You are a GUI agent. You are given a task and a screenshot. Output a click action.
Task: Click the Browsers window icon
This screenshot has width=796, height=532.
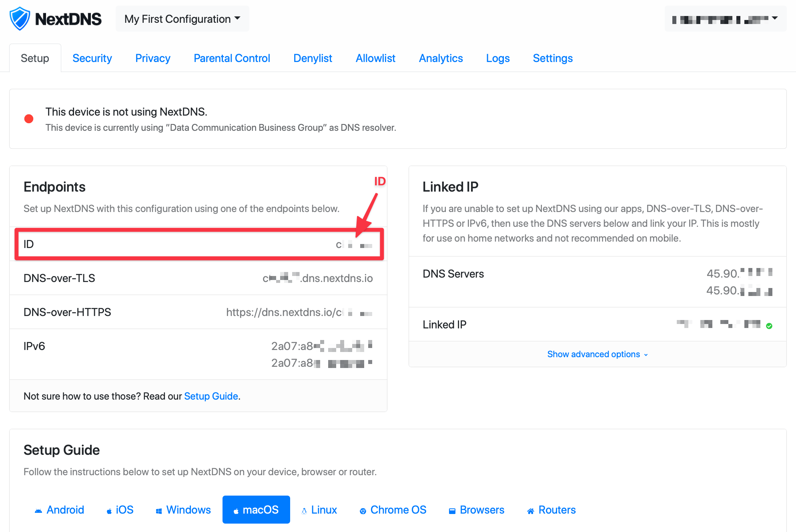(x=452, y=511)
